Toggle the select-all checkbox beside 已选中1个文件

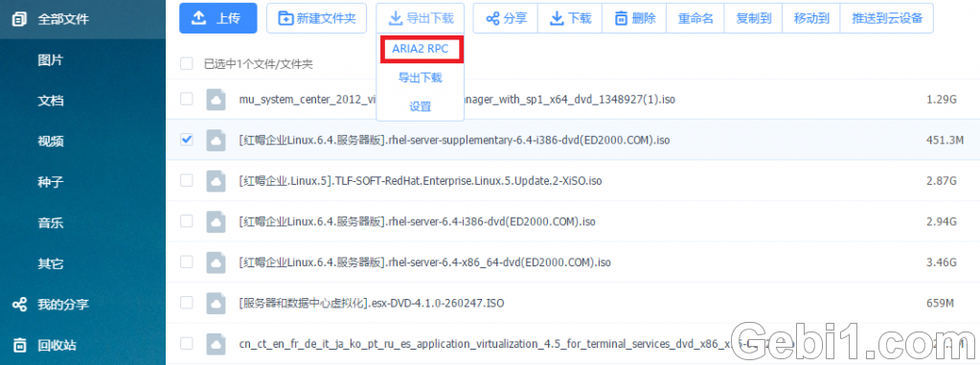[x=186, y=63]
